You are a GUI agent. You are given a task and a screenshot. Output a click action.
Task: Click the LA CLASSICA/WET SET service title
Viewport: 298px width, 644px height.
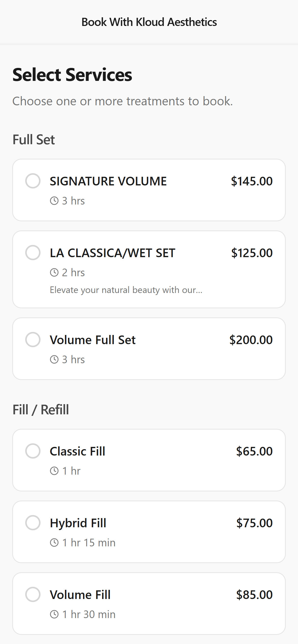coord(113,253)
